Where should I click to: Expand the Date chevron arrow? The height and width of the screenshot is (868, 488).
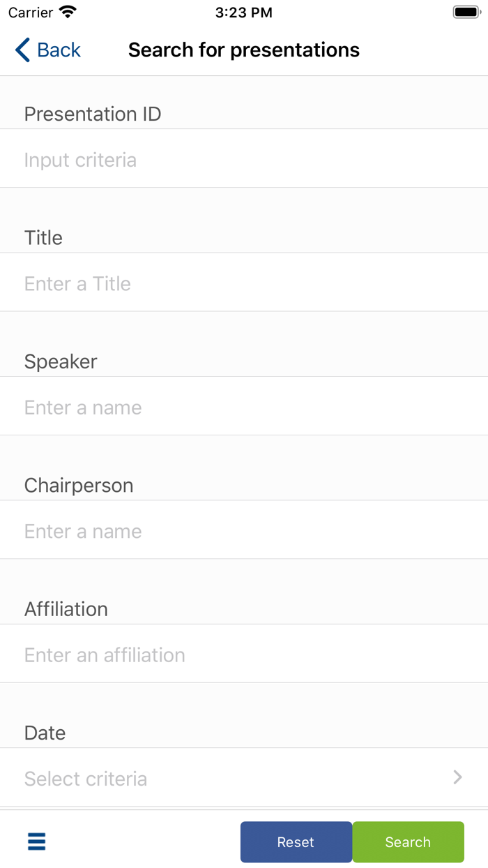[457, 777]
